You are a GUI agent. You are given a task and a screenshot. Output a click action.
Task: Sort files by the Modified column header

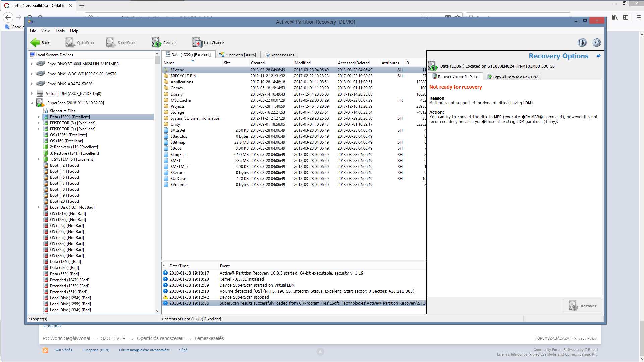coord(314,63)
